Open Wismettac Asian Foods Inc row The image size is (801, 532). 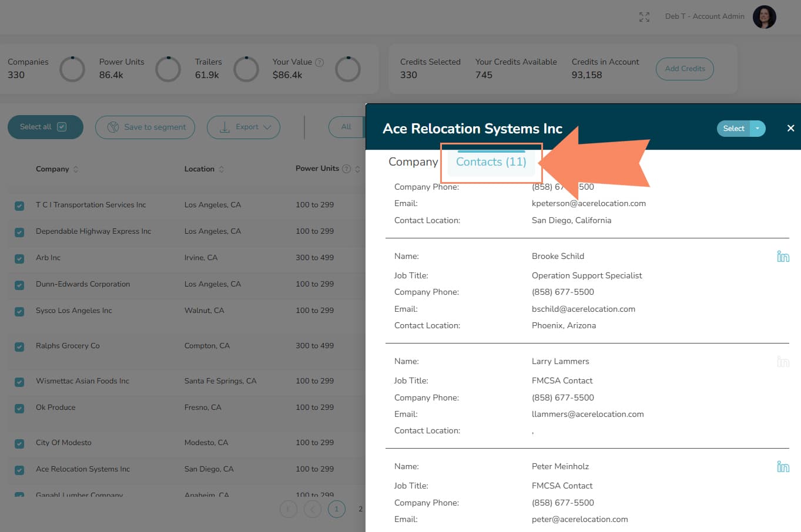pyautogui.click(x=82, y=381)
